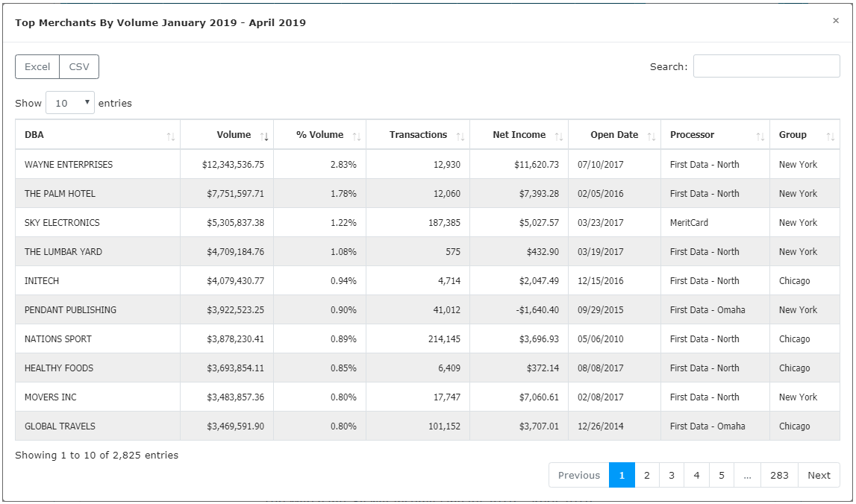Click transactions value 214,145
This screenshot has height=504, width=856.
(x=444, y=338)
